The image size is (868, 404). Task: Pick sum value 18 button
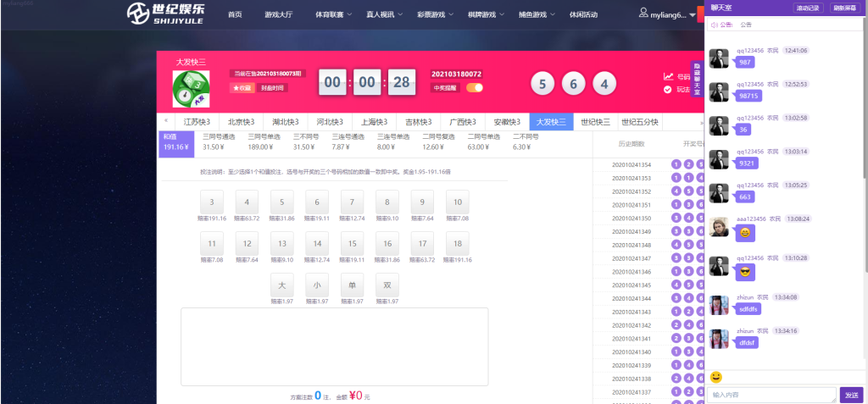pos(458,244)
